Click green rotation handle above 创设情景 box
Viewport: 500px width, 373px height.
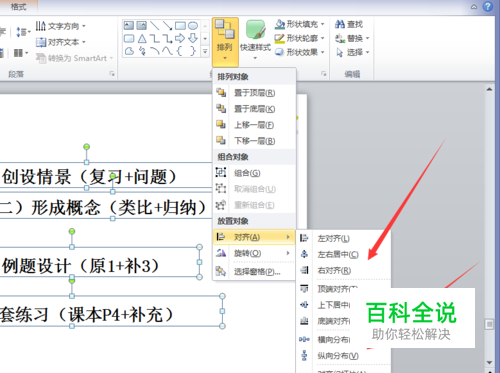87,147
